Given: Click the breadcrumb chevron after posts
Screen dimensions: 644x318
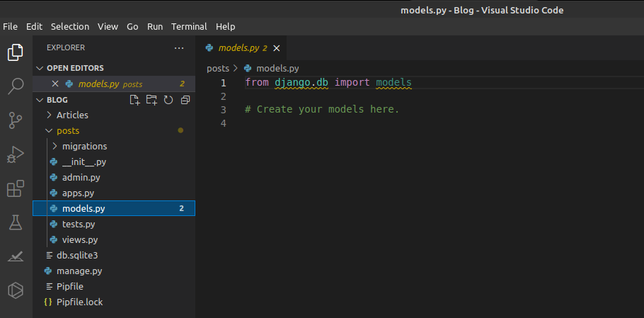Looking at the screenshot, I should [x=236, y=68].
